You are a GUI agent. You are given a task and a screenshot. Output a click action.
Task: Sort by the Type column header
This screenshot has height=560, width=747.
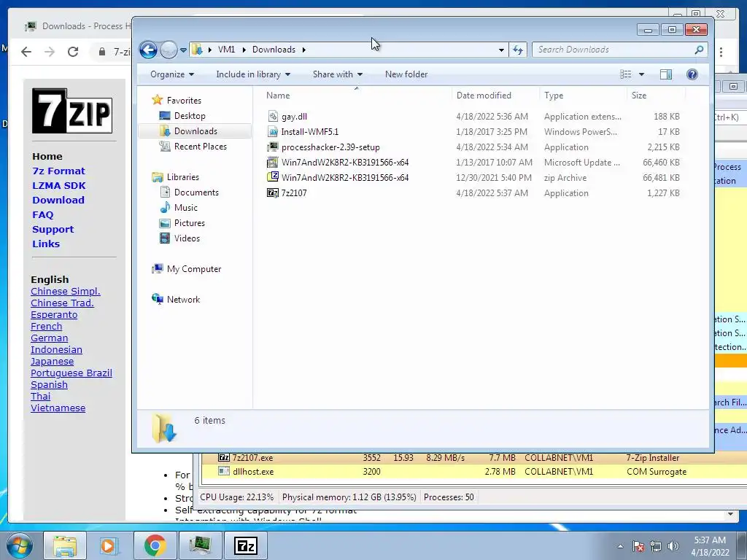[x=583, y=96]
